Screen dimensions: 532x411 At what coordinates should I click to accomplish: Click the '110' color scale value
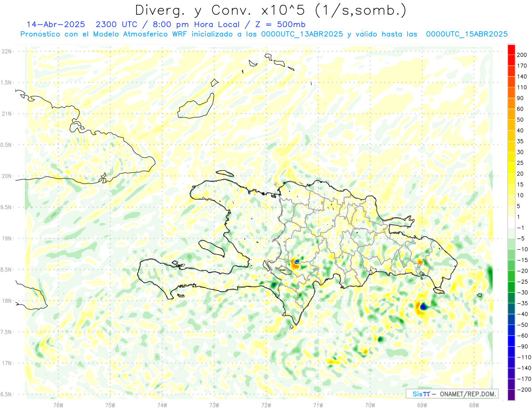click(522, 87)
